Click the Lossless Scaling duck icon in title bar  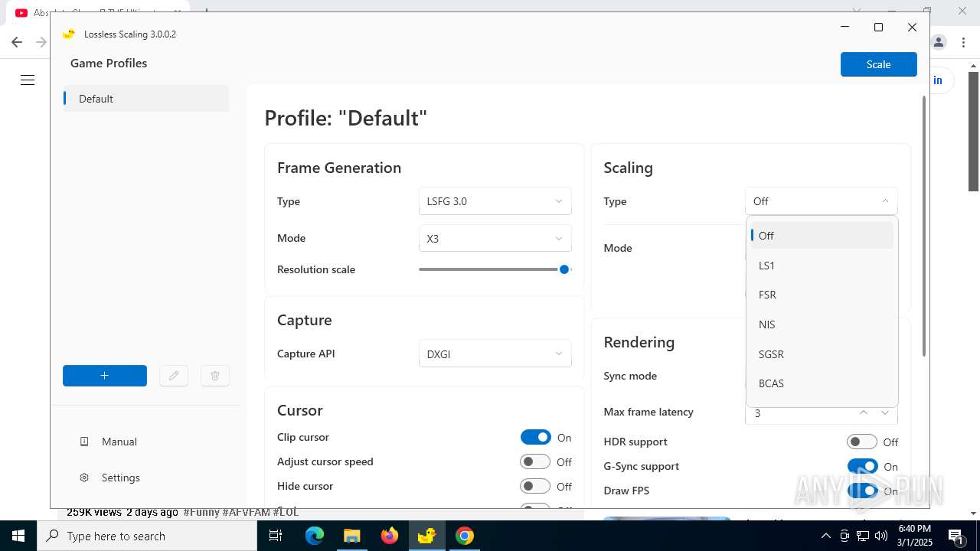coord(69,34)
